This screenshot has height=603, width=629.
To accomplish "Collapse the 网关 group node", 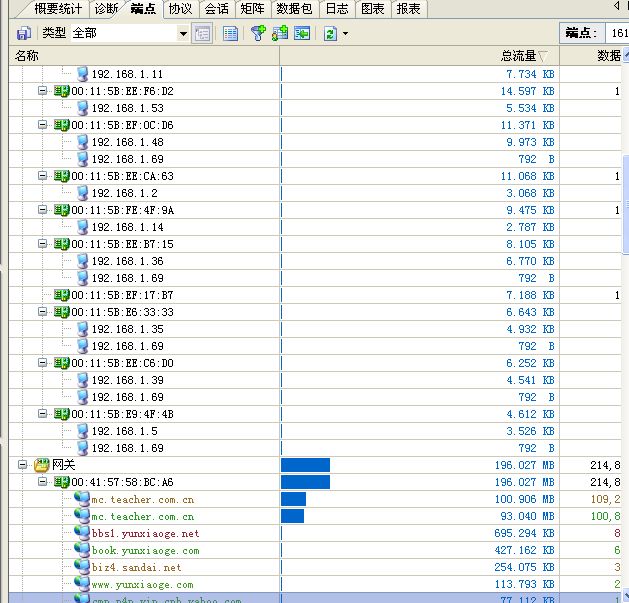I will pos(23,465).
